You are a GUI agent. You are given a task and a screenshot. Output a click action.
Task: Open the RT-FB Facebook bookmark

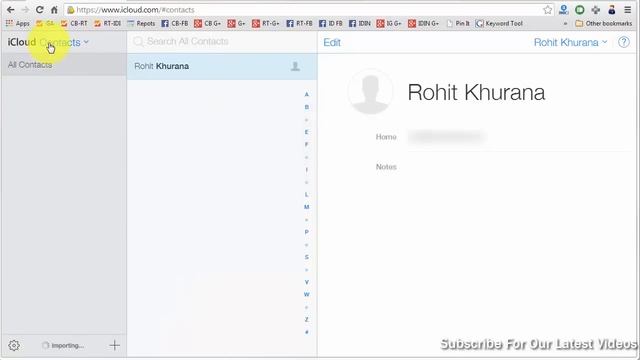tap(299, 24)
